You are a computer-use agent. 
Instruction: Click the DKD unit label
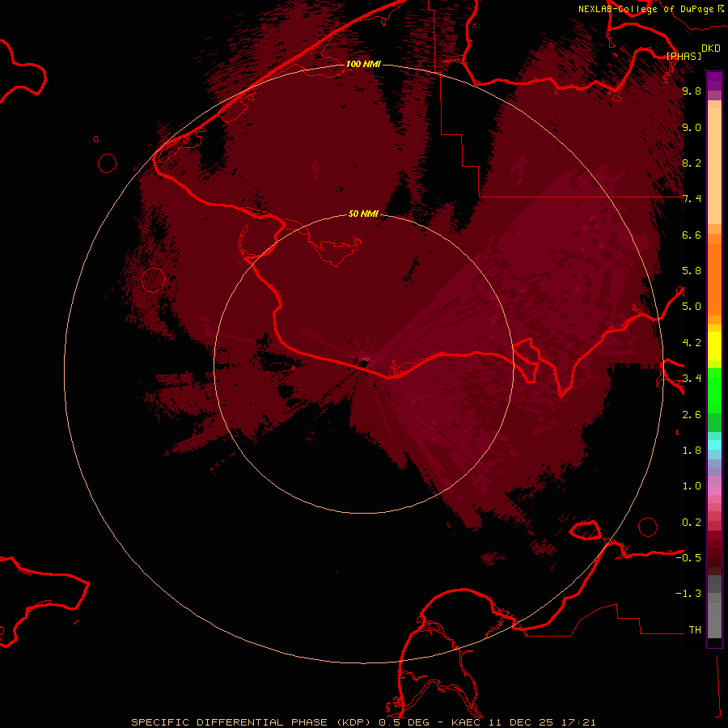[x=710, y=49]
